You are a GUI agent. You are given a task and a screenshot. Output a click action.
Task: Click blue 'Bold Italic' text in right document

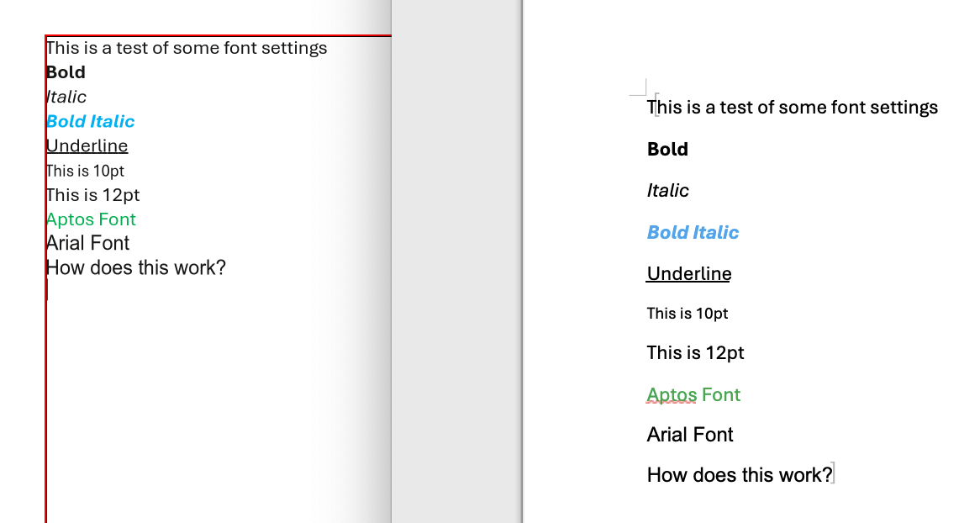coord(693,233)
